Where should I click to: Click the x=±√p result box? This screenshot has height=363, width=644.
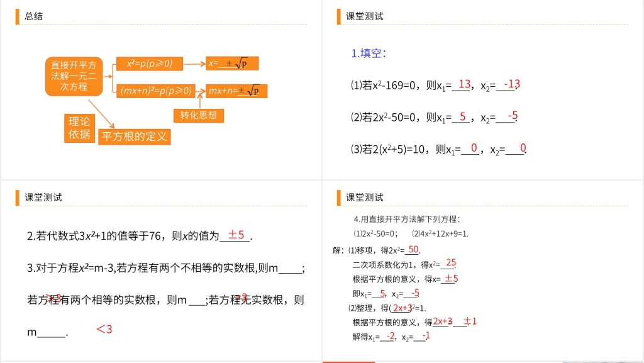pos(232,64)
